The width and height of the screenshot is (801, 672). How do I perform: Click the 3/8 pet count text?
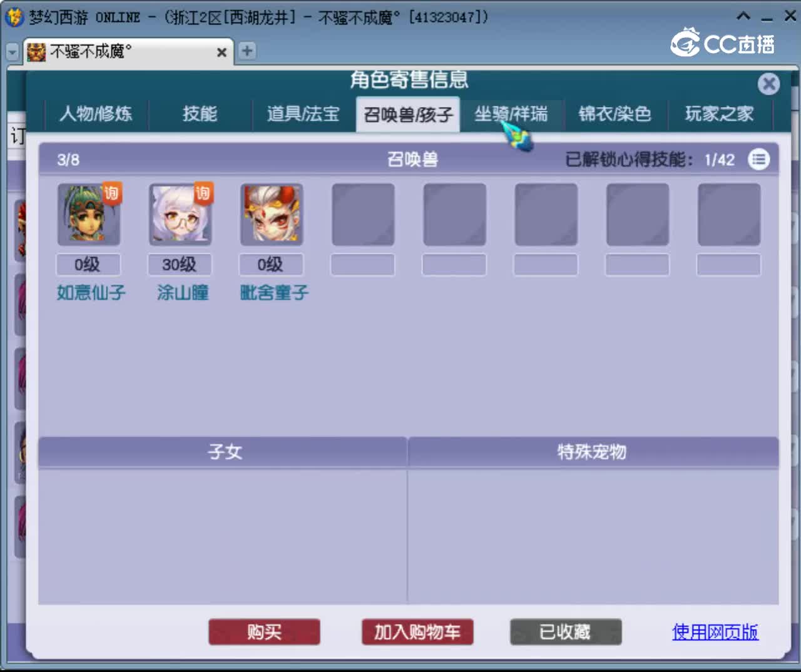(x=68, y=160)
